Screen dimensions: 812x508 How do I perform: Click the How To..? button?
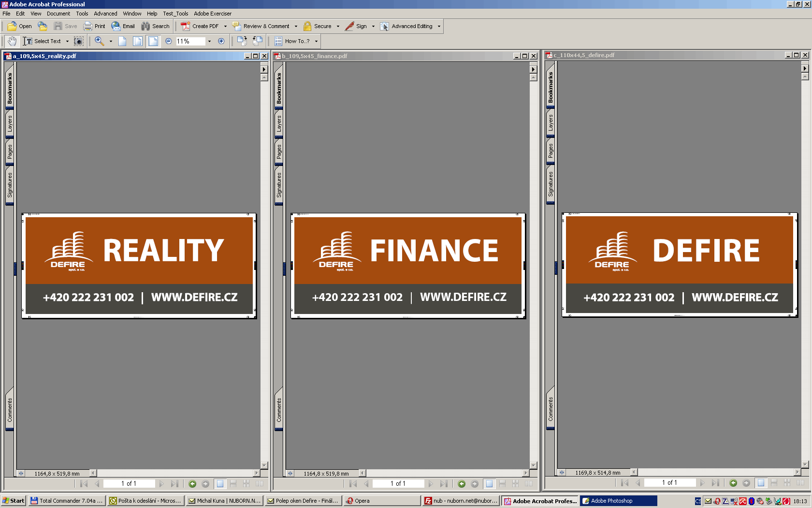coord(292,41)
